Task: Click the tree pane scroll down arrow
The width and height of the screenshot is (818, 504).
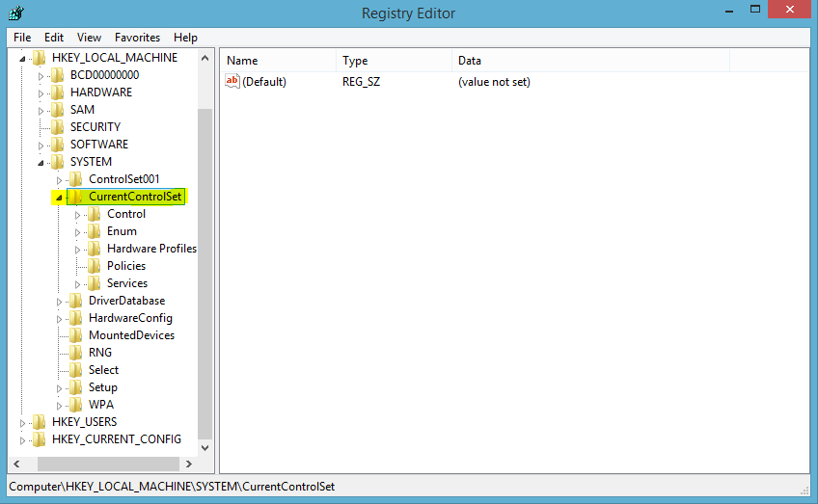Action: (x=205, y=448)
